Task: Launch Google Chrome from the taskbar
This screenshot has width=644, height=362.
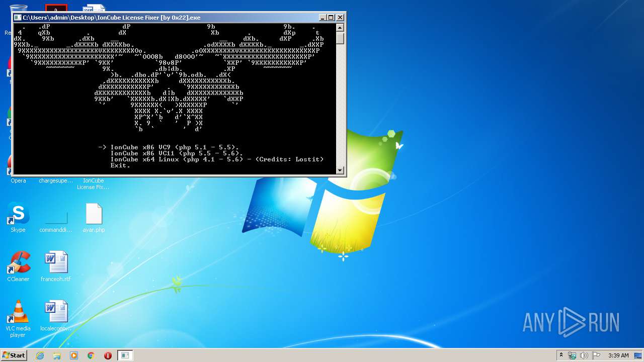Action: point(91,355)
